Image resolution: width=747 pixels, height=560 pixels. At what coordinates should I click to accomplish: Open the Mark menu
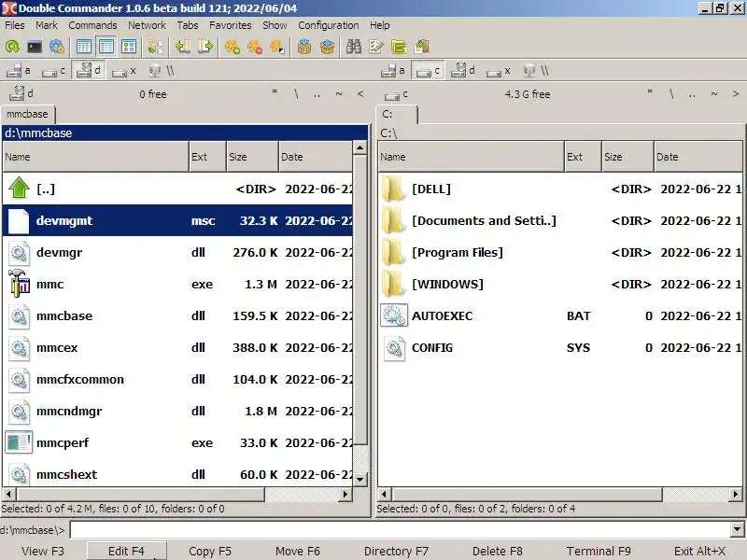pos(46,25)
